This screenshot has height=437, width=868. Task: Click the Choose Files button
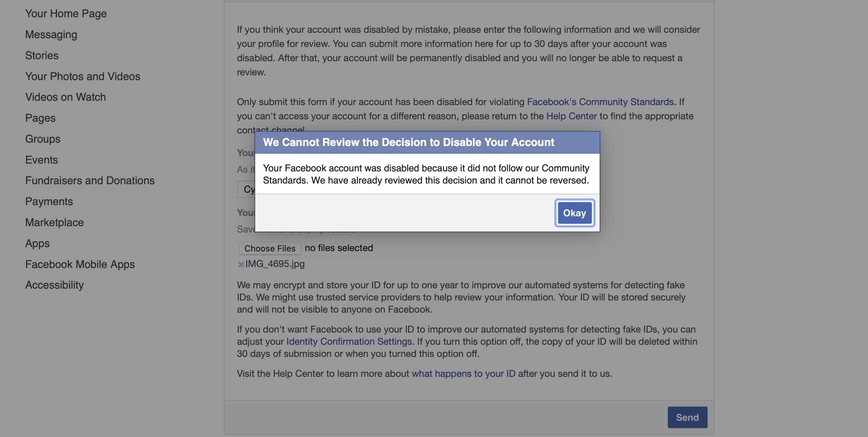point(269,248)
